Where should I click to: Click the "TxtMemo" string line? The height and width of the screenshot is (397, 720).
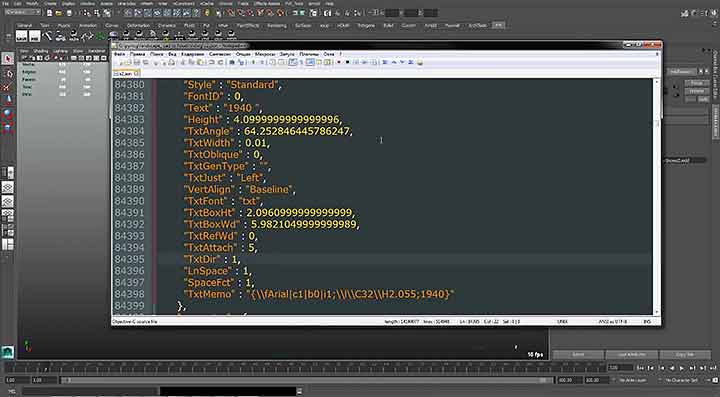point(319,294)
